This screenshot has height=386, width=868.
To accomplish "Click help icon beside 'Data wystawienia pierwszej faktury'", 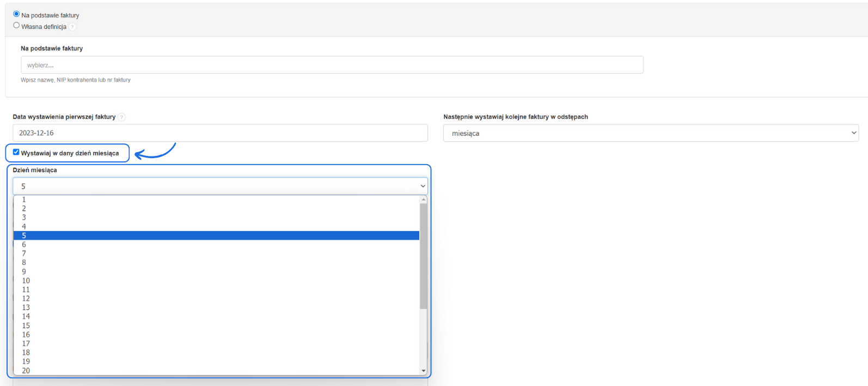I will (122, 117).
